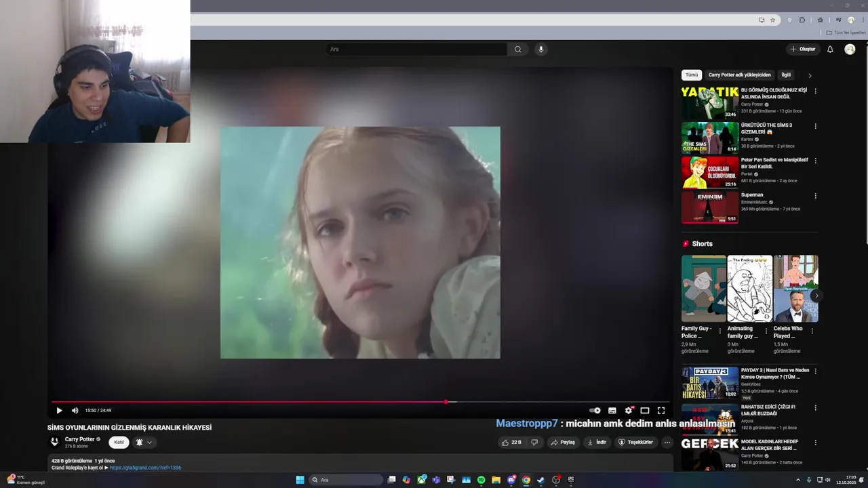Select the İlgili filter chip
Screen dimensions: 868x488
pos(786,75)
